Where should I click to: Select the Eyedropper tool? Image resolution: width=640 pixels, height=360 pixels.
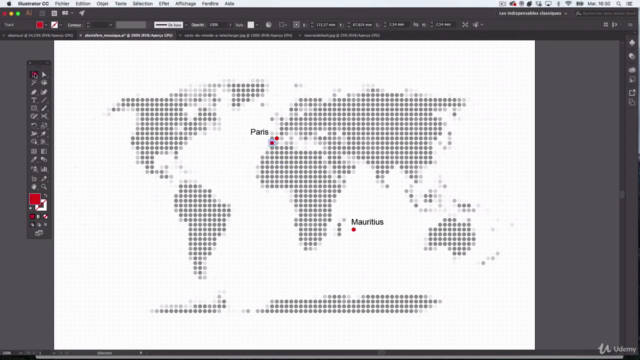coord(34,160)
